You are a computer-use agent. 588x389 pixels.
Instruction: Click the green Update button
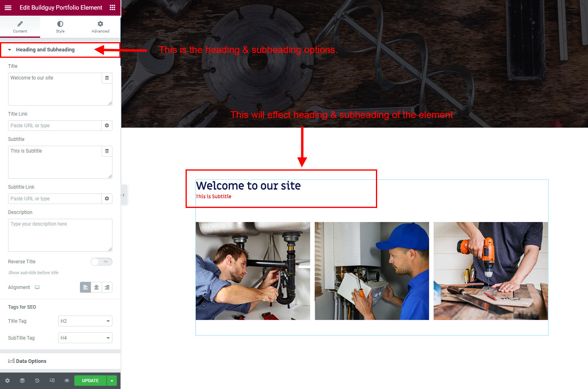coord(90,381)
